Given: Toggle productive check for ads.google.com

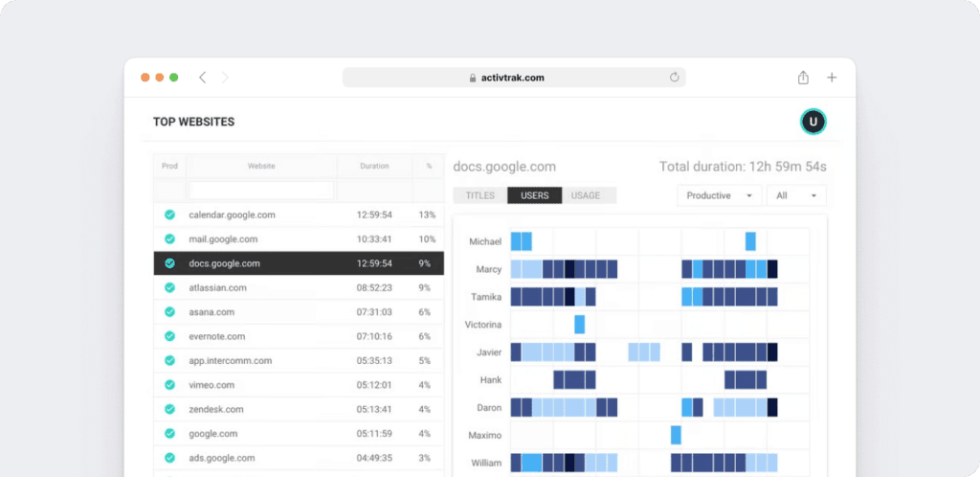Looking at the screenshot, I should coord(169,458).
